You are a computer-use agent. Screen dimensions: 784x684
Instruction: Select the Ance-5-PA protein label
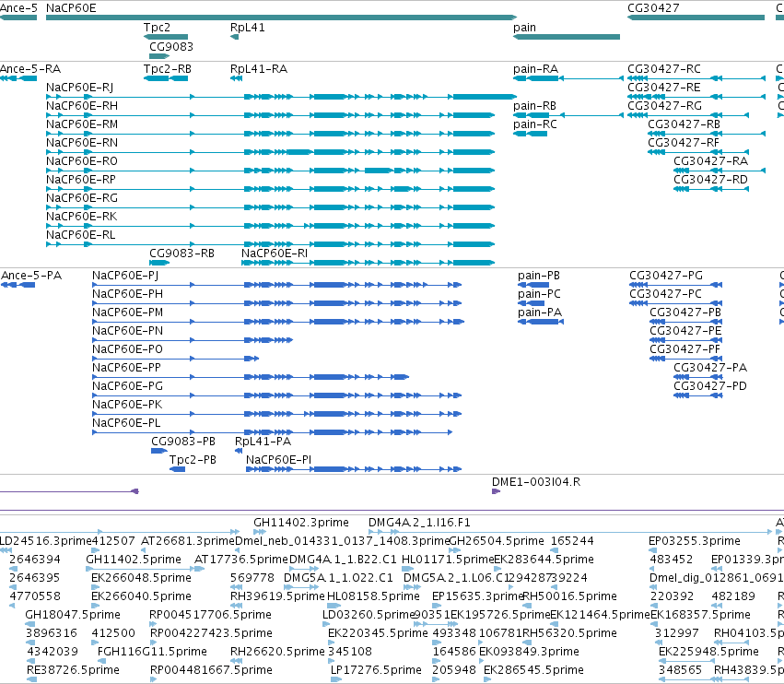31,276
